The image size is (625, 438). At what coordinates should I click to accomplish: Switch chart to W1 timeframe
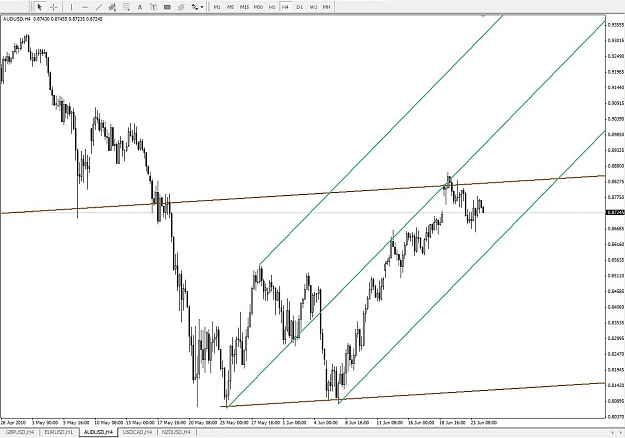click(313, 7)
